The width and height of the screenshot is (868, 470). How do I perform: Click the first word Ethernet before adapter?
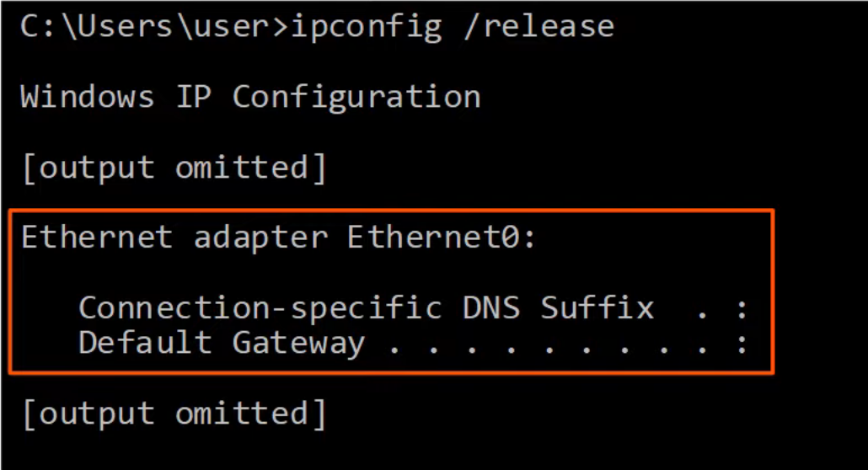[x=97, y=238]
